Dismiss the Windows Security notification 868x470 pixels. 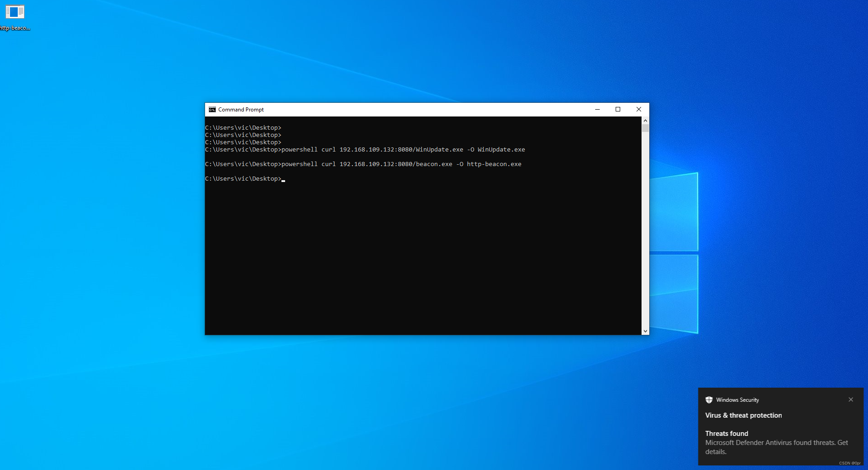point(851,399)
